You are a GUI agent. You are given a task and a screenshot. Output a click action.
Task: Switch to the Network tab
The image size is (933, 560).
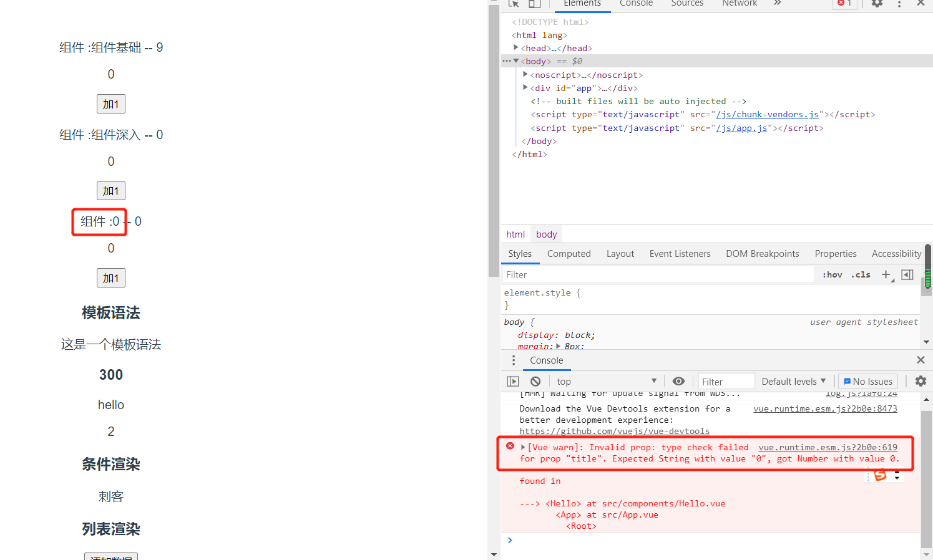740,4
